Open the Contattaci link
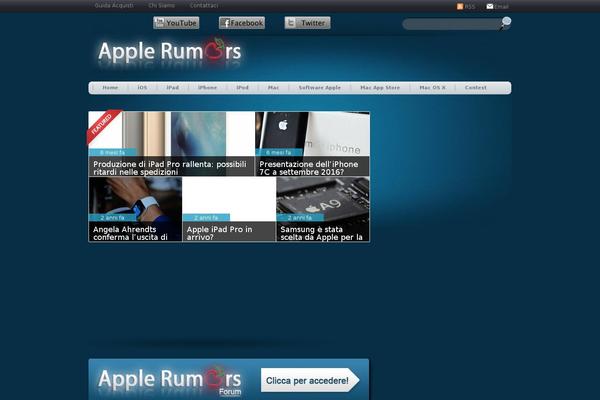The image size is (600, 400). pyautogui.click(x=204, y=5)
